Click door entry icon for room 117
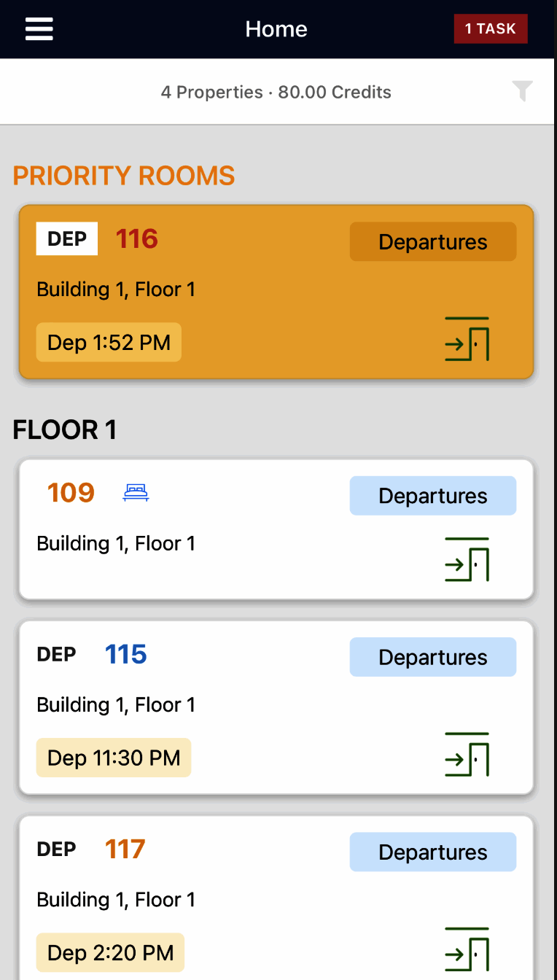 [x=467, y=949]
